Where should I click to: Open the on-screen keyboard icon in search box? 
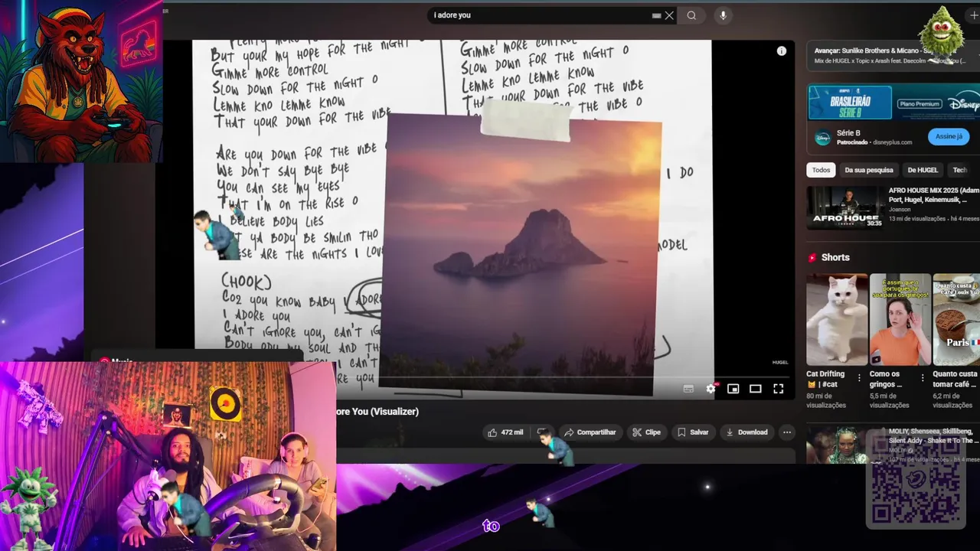(x=656, y=15)
